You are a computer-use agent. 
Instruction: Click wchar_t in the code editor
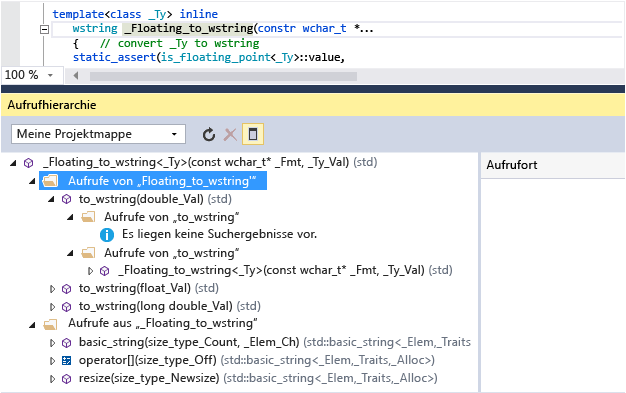point(324,29)
